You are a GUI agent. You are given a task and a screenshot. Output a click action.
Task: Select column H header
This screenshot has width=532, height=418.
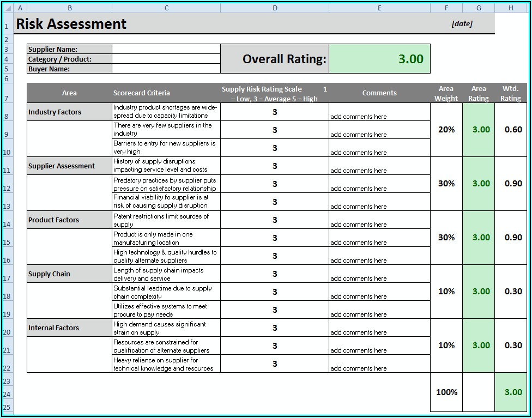pyautogui.click(x=511, y=8)
